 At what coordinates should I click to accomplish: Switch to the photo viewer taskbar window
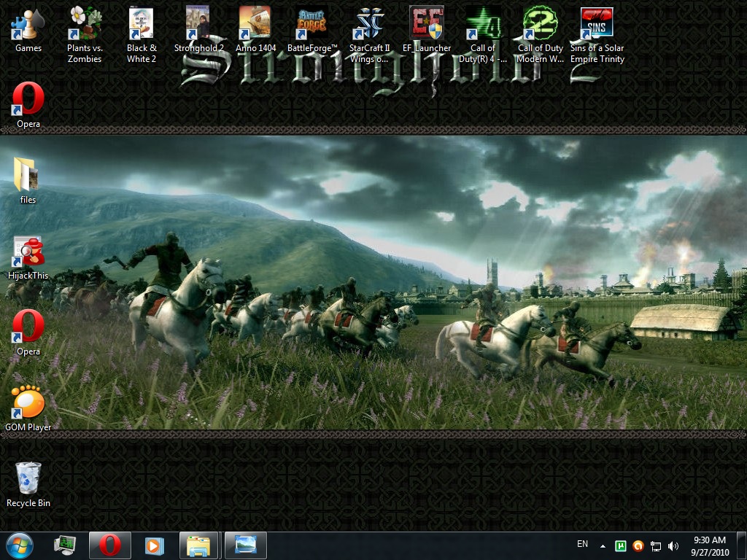point(245,545)
